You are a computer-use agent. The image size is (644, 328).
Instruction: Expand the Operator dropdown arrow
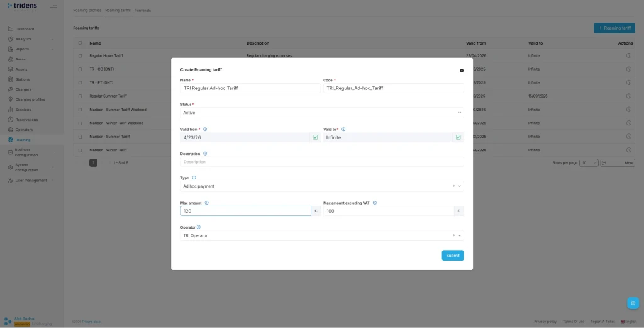460,235
